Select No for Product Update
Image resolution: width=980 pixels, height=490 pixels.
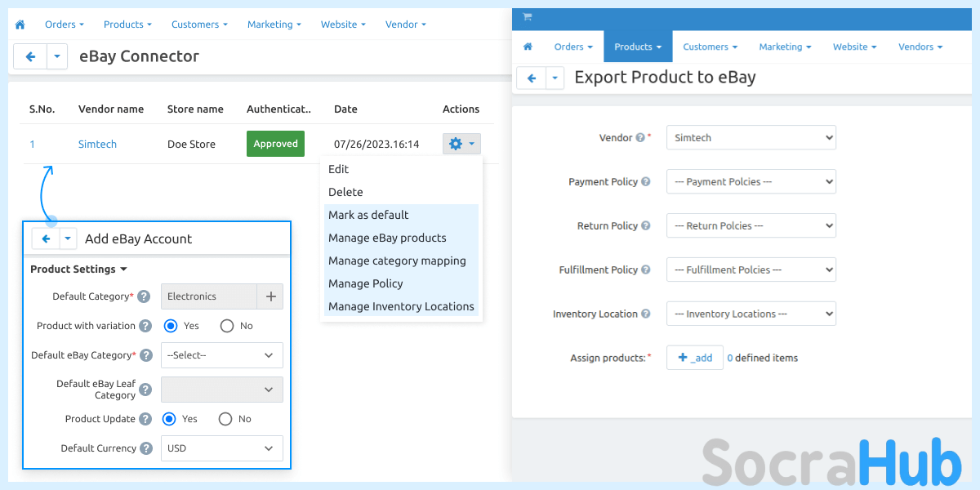(225, 419)
